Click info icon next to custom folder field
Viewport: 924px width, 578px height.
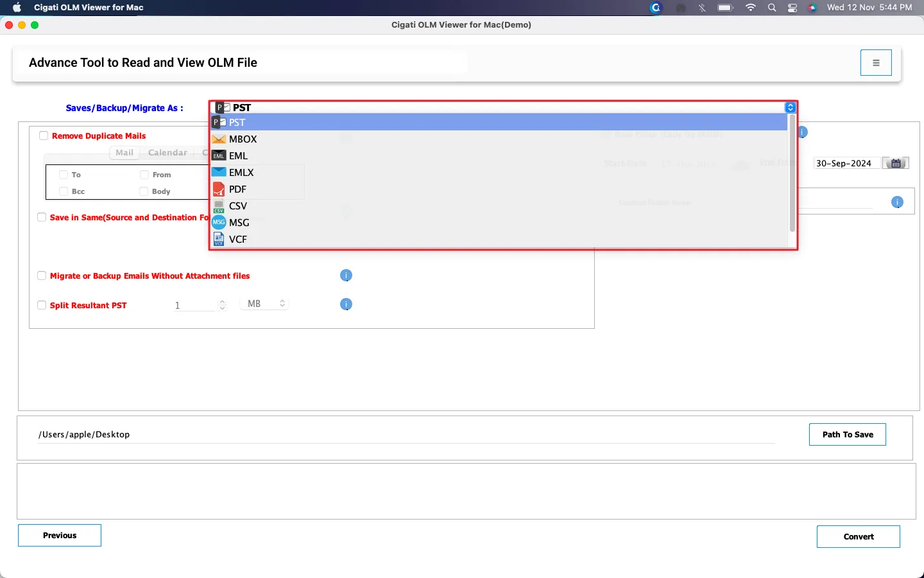897,202
